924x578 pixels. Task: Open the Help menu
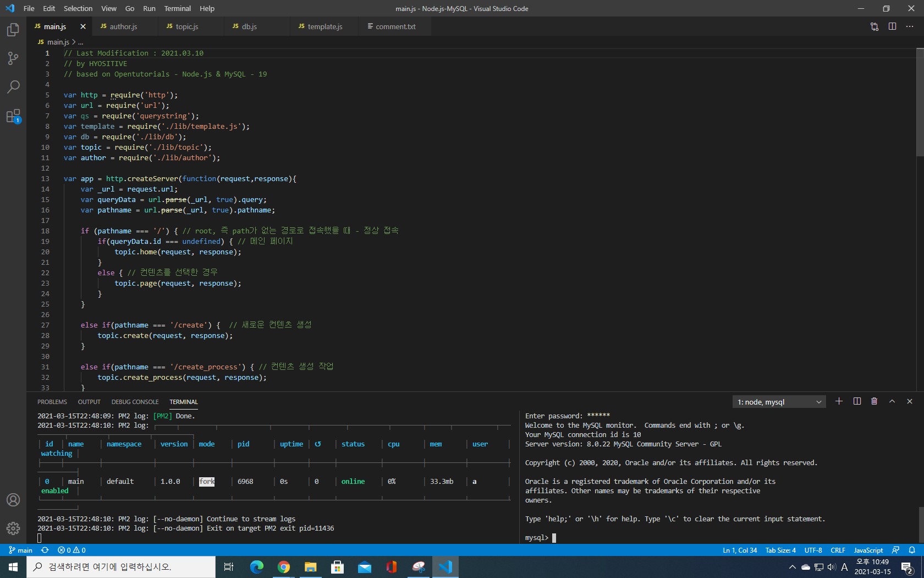click(207, 8)
